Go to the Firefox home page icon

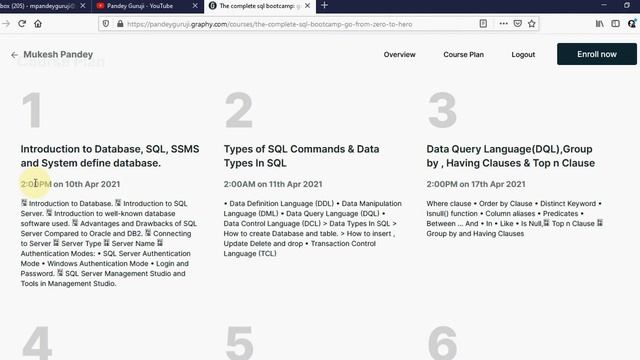click(38, 24)
